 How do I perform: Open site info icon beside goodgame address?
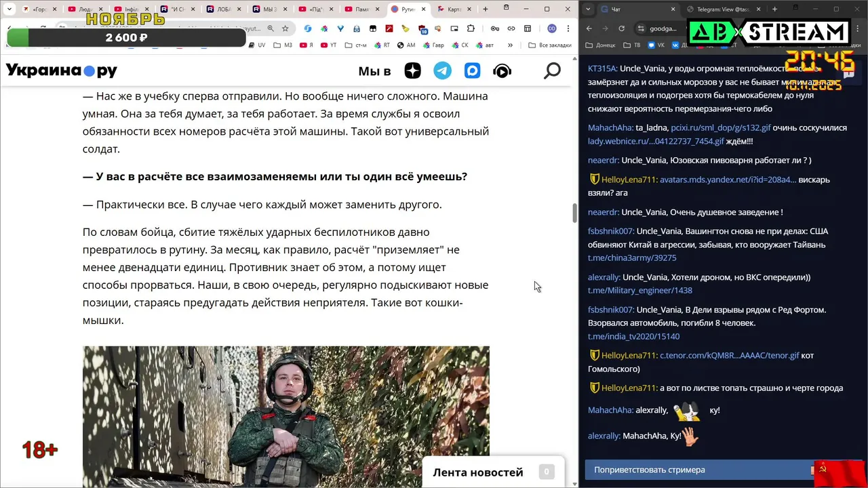641,28
